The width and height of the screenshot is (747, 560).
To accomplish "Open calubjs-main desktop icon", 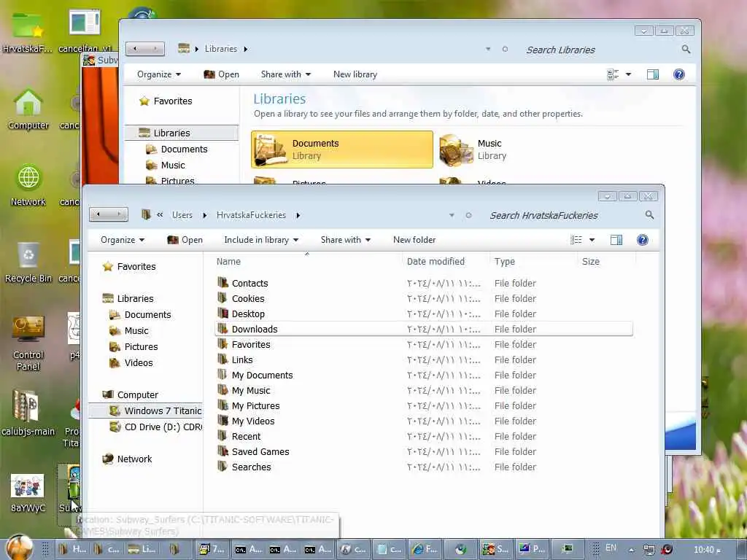I will click(x=28, y=413).
